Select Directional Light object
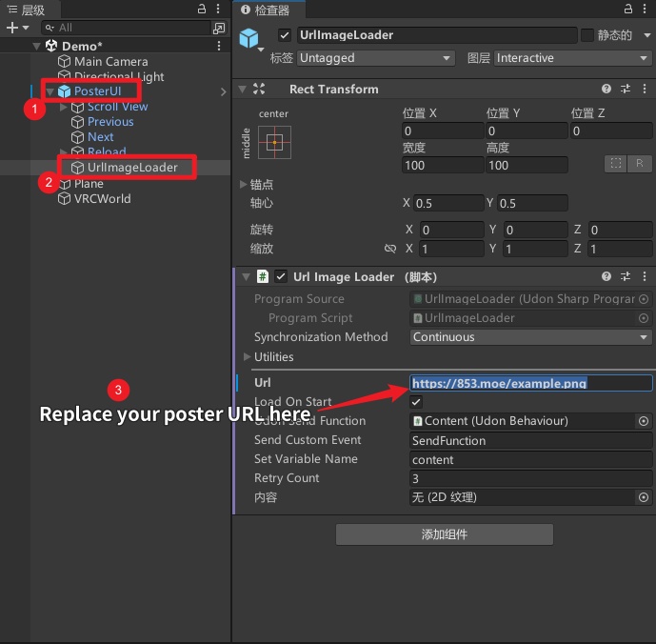 click(x=119, y=76)
